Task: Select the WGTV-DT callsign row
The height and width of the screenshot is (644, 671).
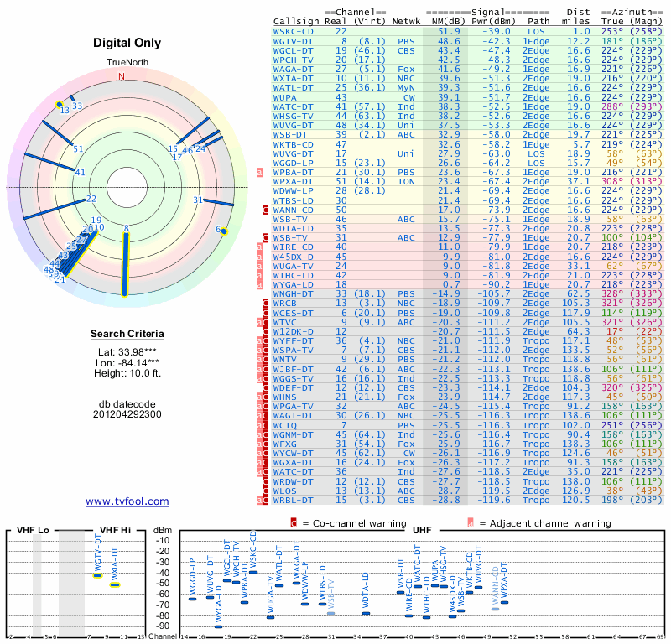Action: (468, 41)
